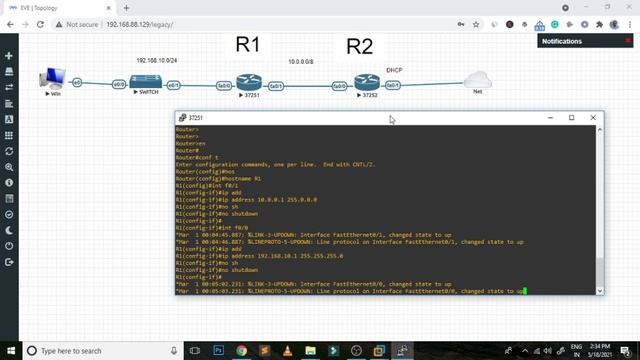
Task: Open the Chrome profile avatar
Action: [614, 24]
